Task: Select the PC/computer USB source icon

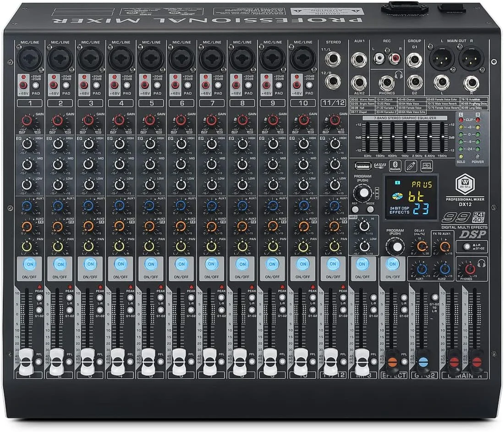Action: pos(426,166)
